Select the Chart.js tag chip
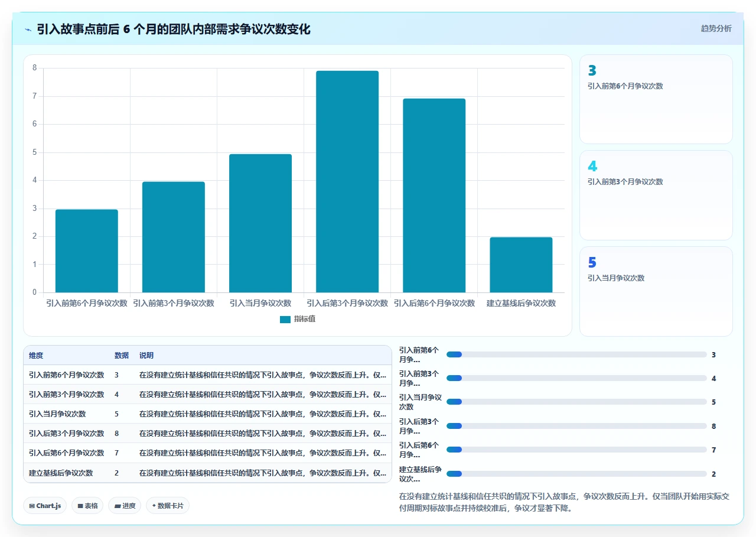 45,506
